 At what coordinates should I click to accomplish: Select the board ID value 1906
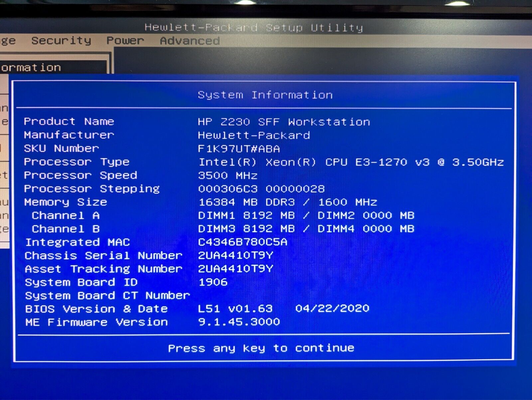pos(213,282)
